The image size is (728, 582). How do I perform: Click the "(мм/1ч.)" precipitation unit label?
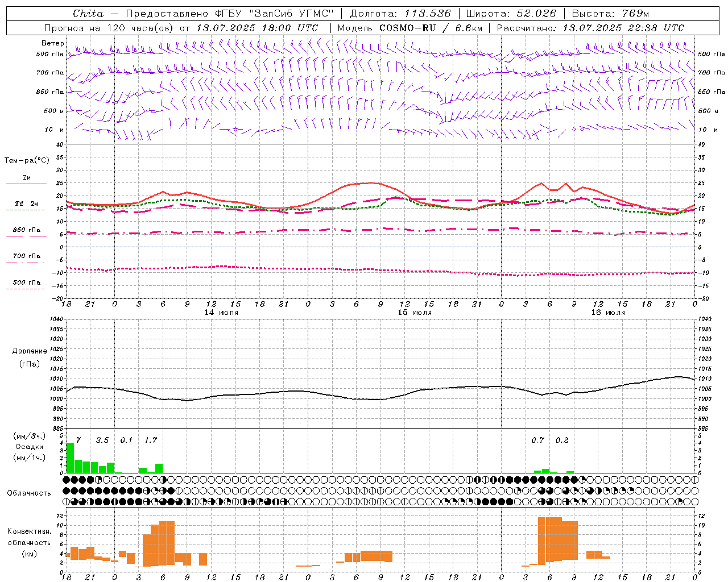point(30,458)
